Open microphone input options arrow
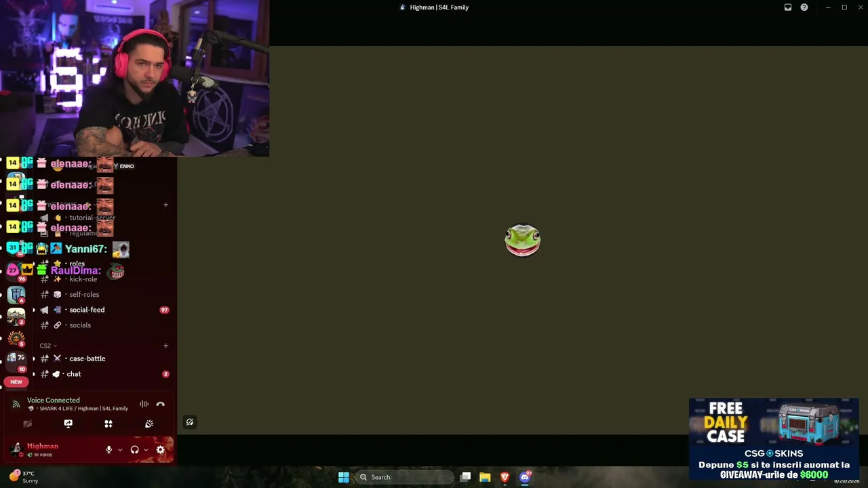Screen dimensions: 868x488 120,449
